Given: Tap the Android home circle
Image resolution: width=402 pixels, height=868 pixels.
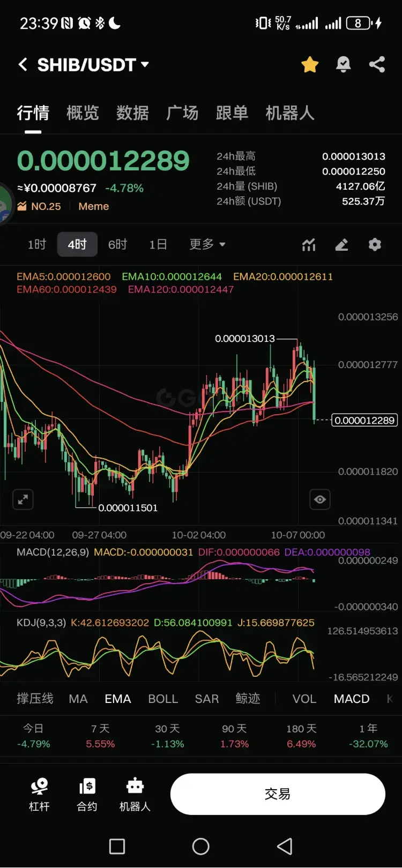Looking at the screenshot, I should pyautogui.click(x=201, y=847).
